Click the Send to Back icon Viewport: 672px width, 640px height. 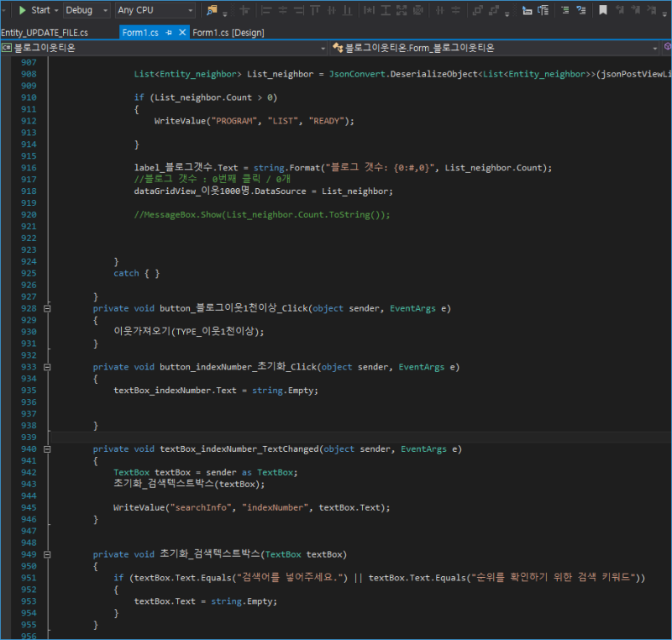tap(494, 10)
